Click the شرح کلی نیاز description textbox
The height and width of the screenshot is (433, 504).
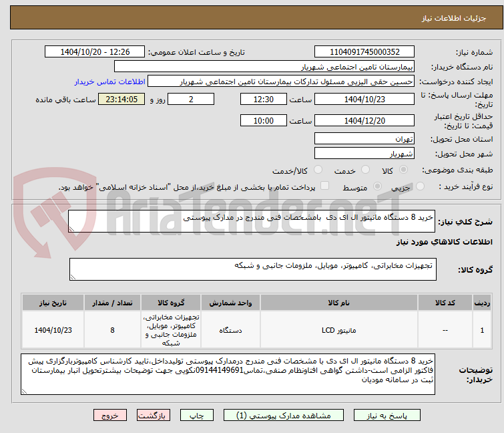click(x=252, y=221)
